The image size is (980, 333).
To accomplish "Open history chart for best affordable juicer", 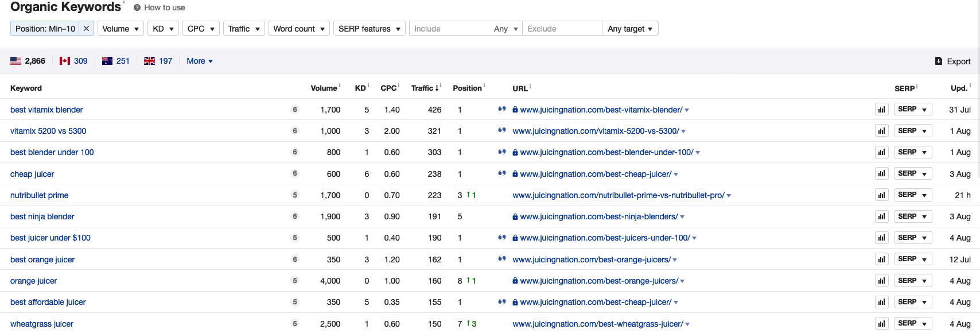I will pyautogui.click(x=882, y=302).
